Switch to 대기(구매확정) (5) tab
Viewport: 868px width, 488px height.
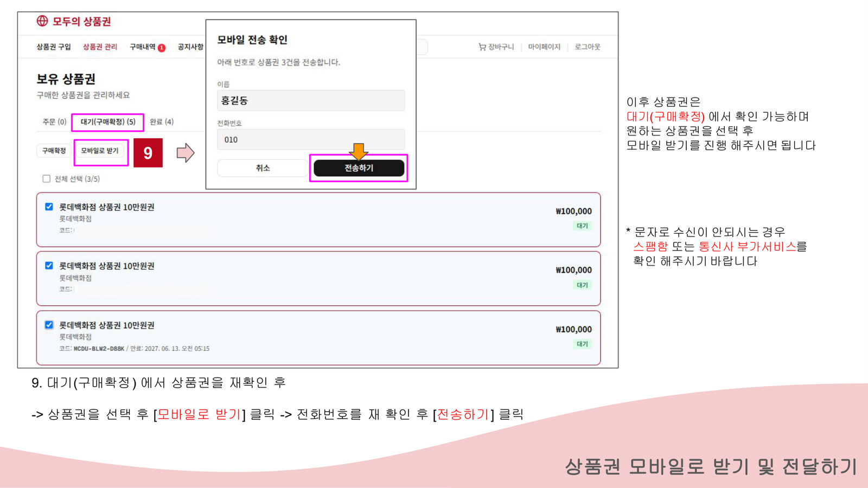coord(108,122)
